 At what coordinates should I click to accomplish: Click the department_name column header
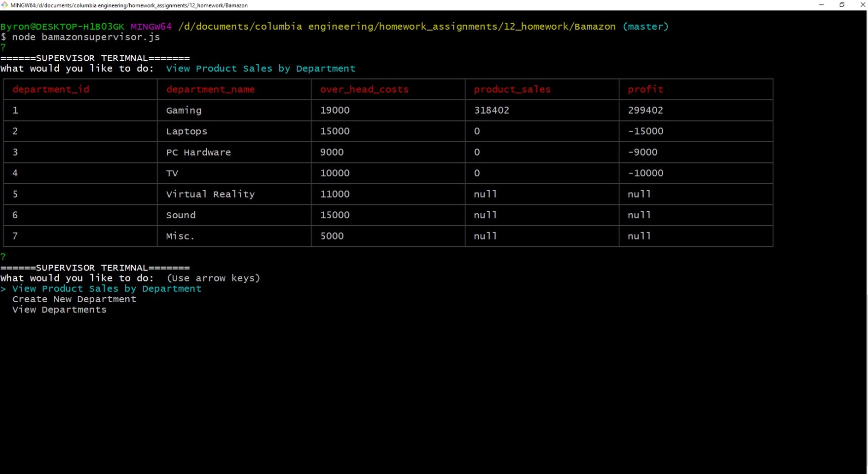click(x=210, y=89)
